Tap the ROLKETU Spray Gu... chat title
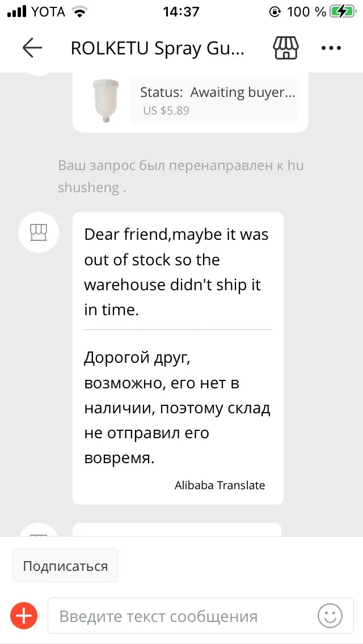 pyautogui.click(x=158, y=48)
